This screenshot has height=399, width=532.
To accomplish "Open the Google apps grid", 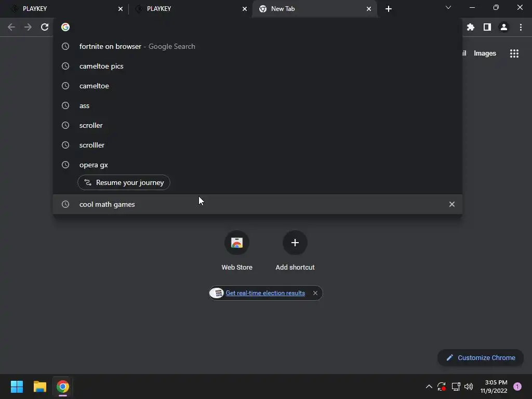I will click(x=514, y=54).
